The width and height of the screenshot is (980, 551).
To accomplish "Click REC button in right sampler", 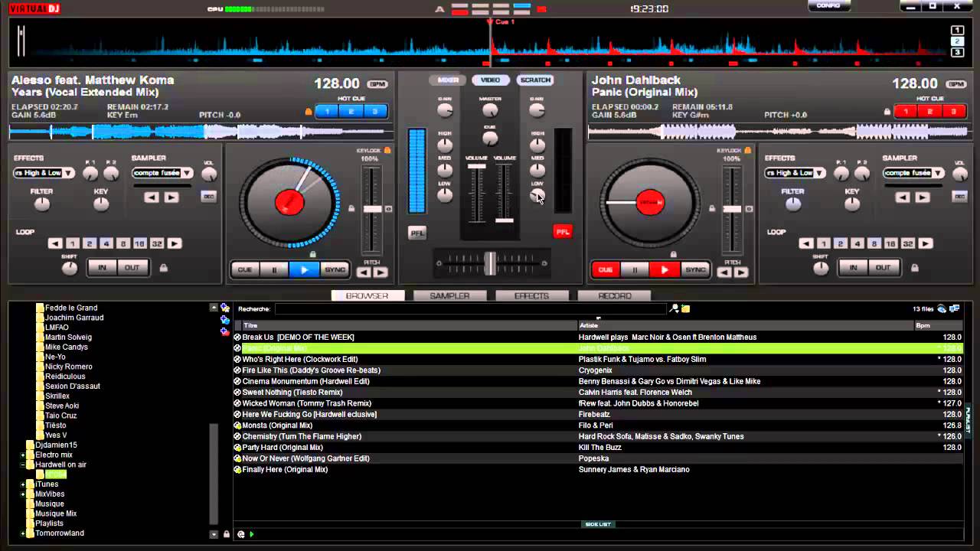I will [x=959, y=197].
